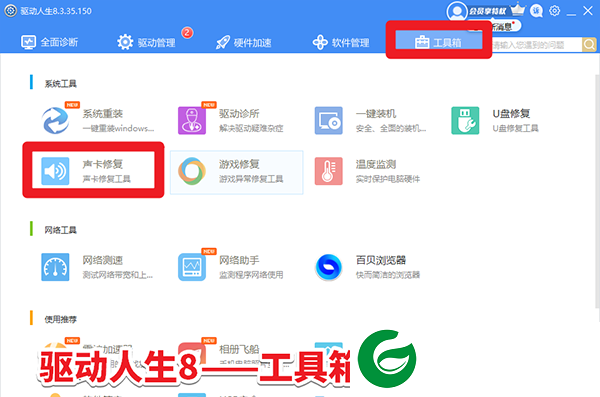Viewport: 600px width, 397px height.
Task: Click the 实时保护电脑硬件 description text
Action: [x=388, y=179]
